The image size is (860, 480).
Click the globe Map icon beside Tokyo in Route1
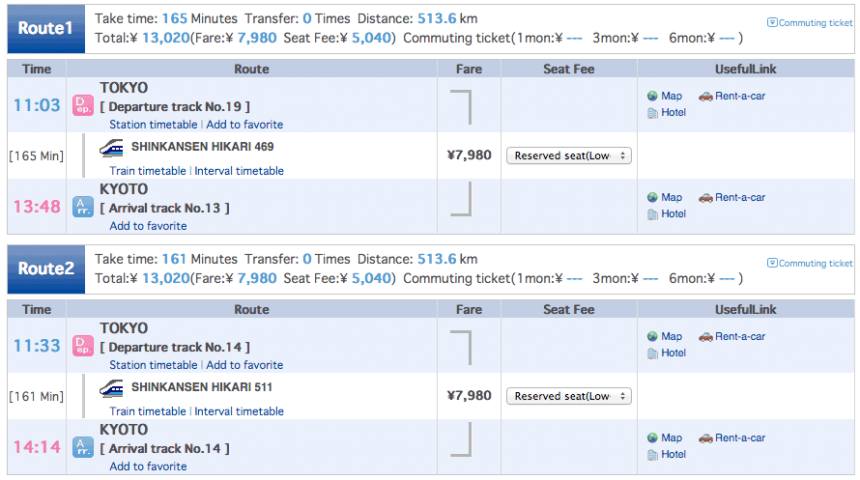pos(652,96)
